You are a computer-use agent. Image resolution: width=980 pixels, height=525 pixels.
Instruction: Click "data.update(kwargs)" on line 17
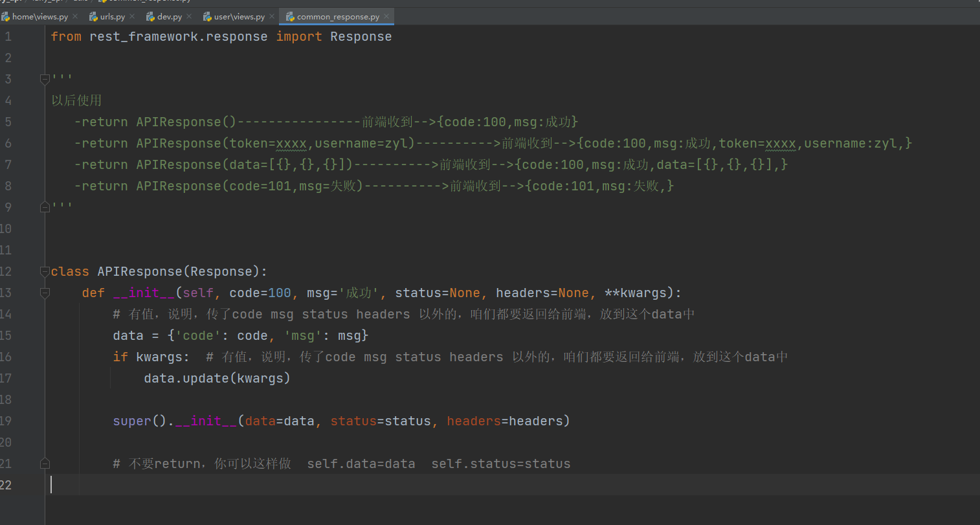pyautogui.click(x=217, y=378)
